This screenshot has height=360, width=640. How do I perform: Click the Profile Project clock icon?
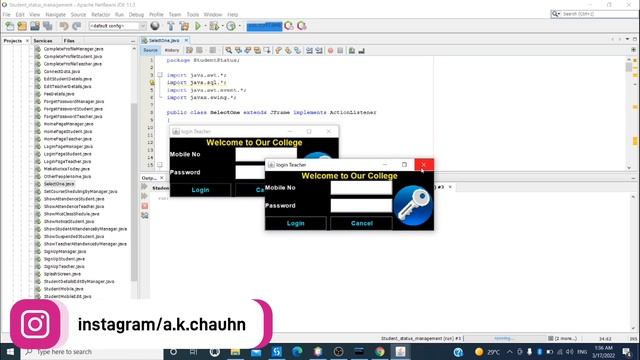coord(231,26)
